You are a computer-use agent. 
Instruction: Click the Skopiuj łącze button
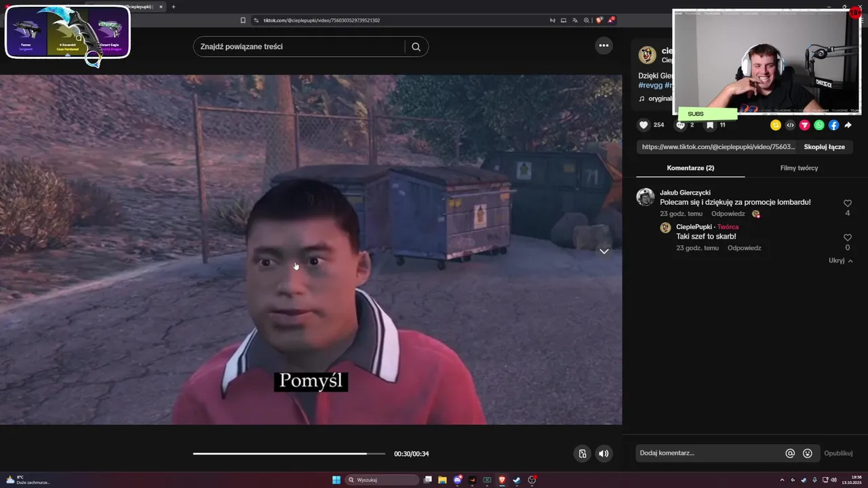click(x=824, y=147)
